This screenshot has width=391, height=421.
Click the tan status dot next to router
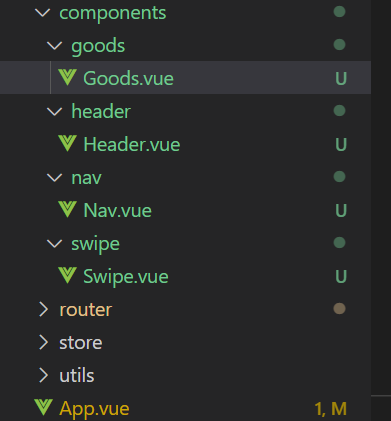[339, 309]
